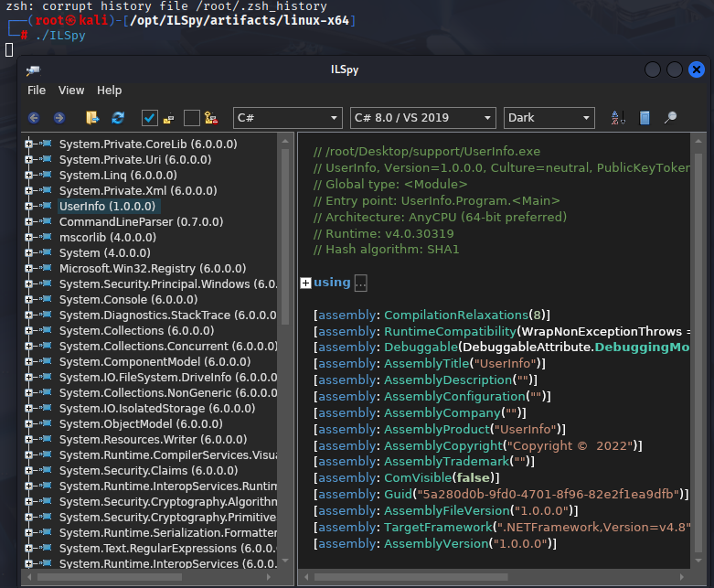The width and height of the screenshot is (714, 588).
Task: Click the assembly icon of System.Security.Claims
Action: [46, 470]
